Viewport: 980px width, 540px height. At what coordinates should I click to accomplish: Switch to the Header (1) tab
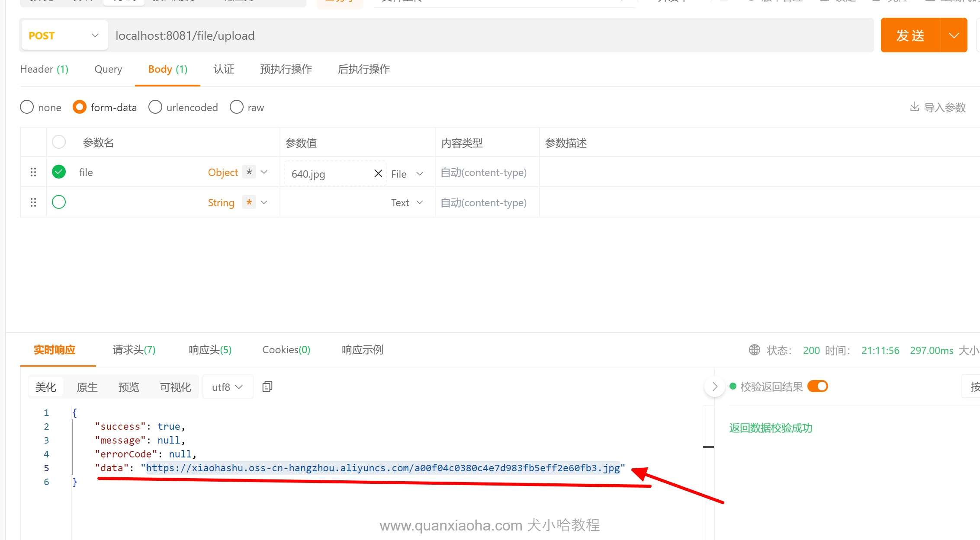pos(44,69)
